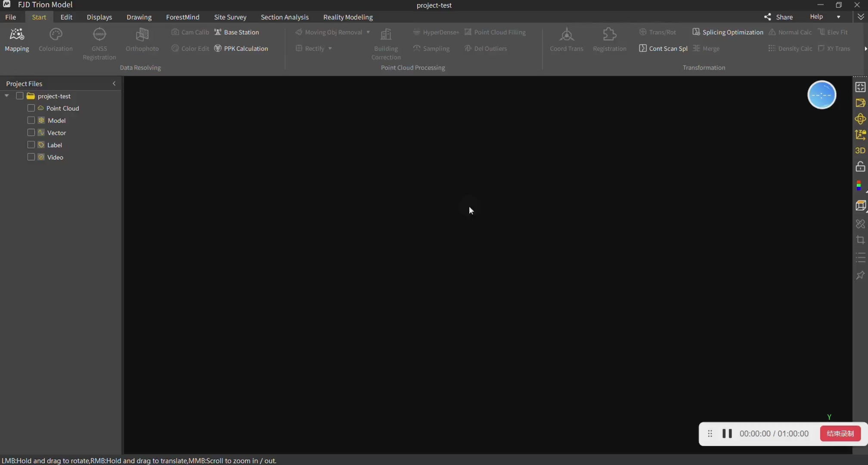Click the red end recording button
868x465 pixels.
coord(840,434)
